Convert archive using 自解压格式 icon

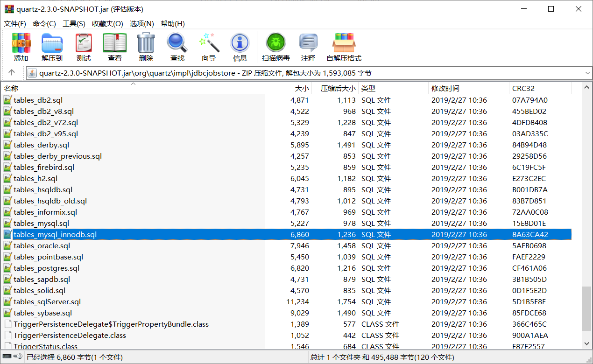pos(344,47)
